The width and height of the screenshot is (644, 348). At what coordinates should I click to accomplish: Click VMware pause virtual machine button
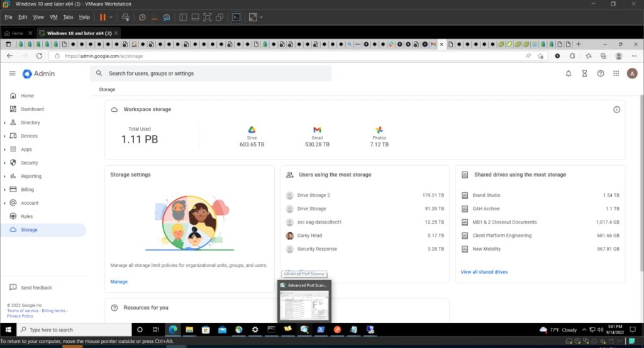coord(103,17)
